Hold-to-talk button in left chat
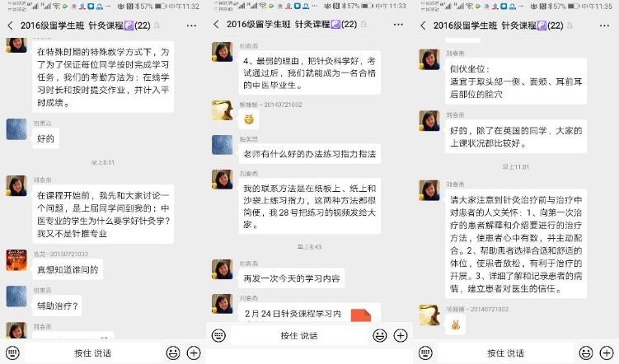The height and width of the screenshot is (364, 619). click(93, 352)
